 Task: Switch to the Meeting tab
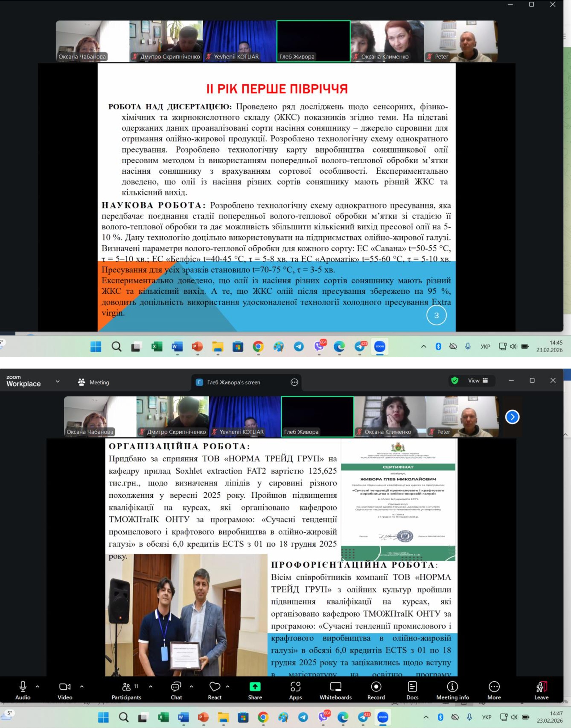tap(94, 382)
